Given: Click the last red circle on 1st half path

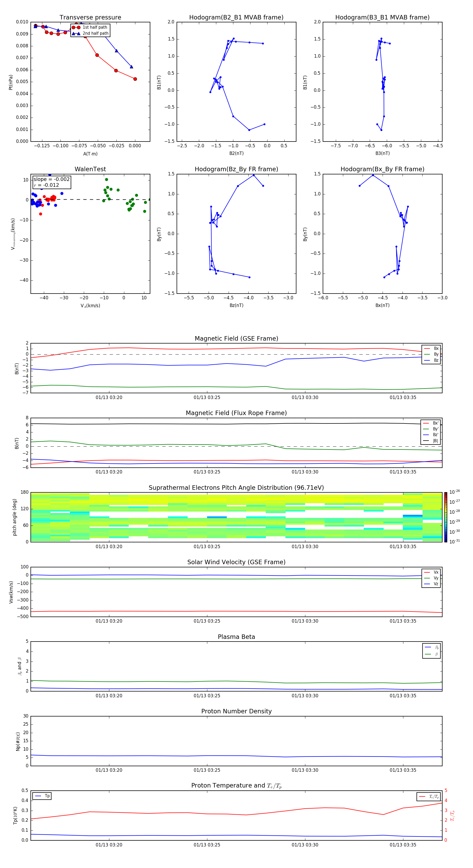Looking at the screenshot, I should coord(135,79).
